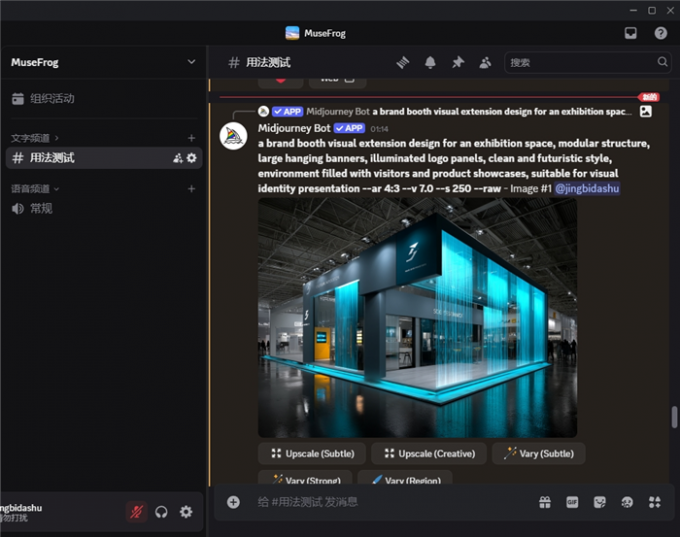Collapse the 文字频道 category
The height and width of the screenshot is (537, 680).
[x=35, y=138]
